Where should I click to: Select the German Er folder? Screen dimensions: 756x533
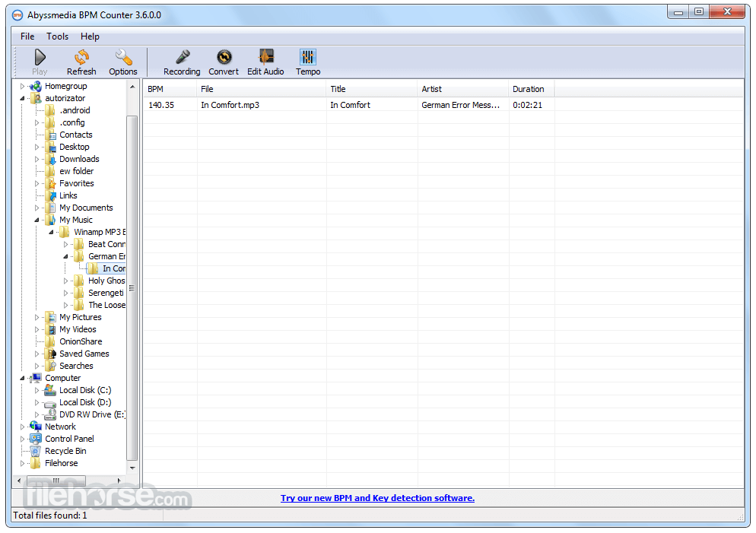(x=106, y=256)
